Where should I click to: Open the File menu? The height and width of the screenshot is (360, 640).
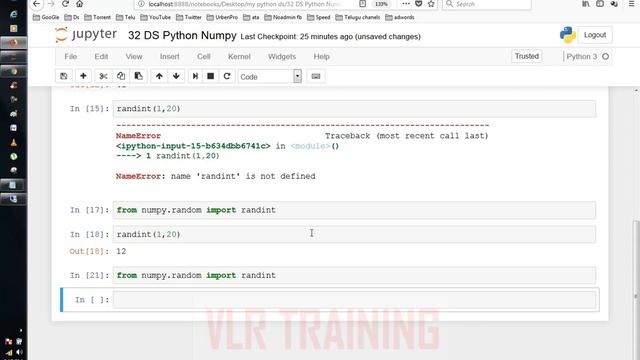pyautogui.click(x=71, y=57)
